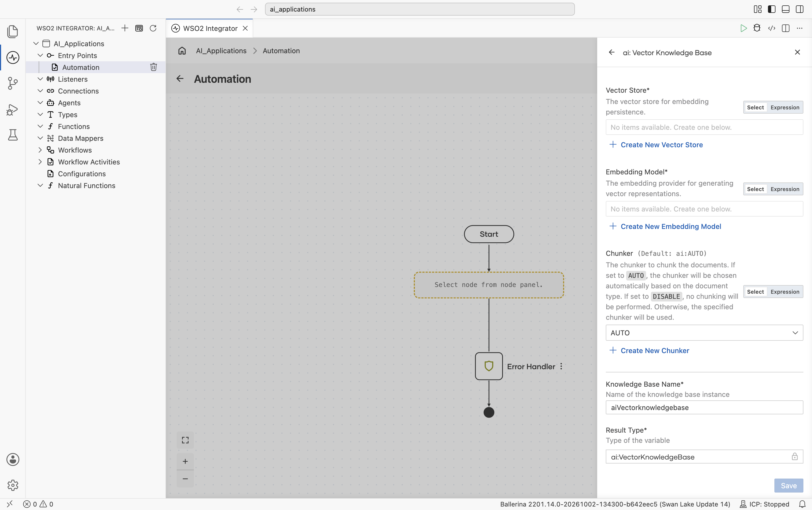
Task: Open the Testing flask icon
Action: click(13, 135)
